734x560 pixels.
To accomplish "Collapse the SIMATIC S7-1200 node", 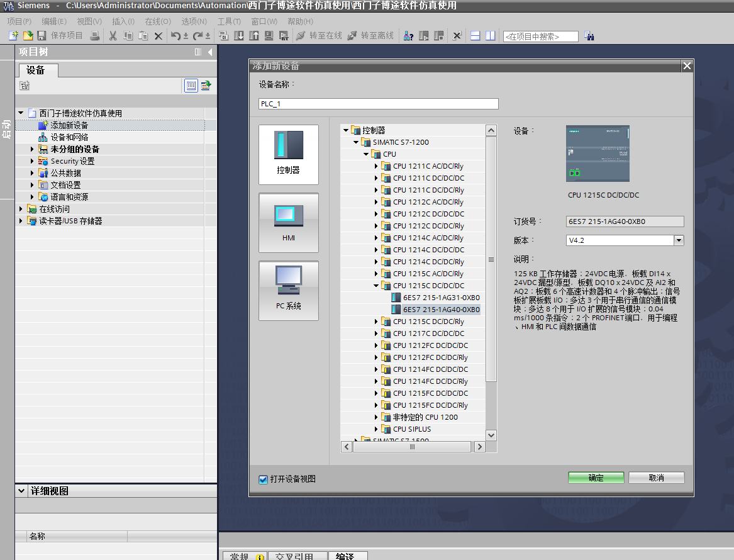I will [356, 142].
